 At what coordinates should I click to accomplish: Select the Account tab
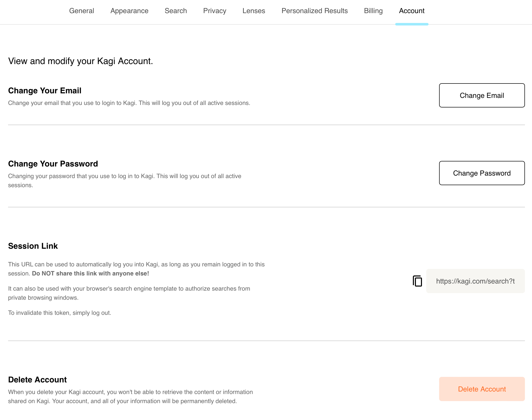coord(411,11)
